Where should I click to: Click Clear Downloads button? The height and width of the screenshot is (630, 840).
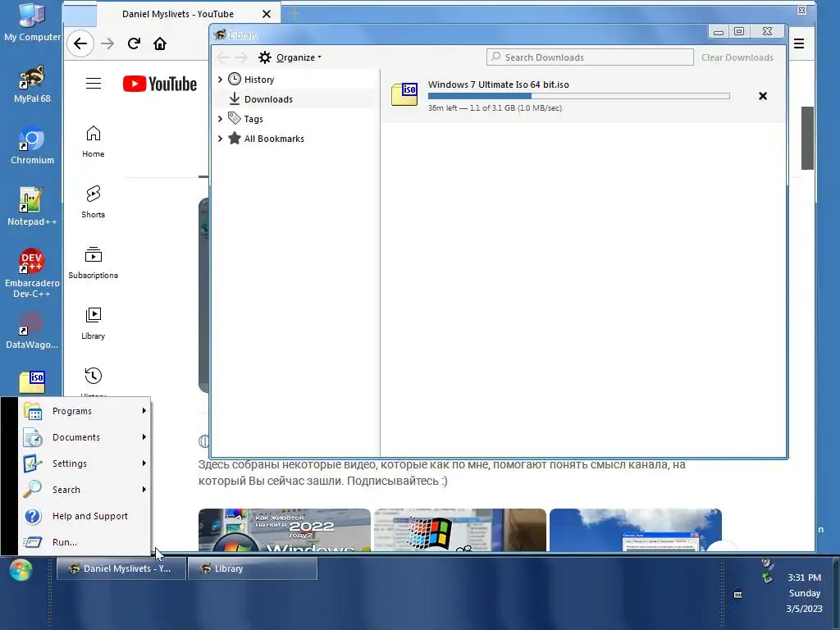click(x=737, y=57)
